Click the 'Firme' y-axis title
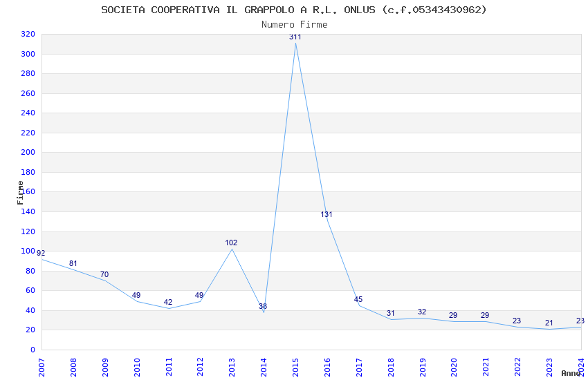This screenshot has width=588, height=380. (x=20, y=193)
